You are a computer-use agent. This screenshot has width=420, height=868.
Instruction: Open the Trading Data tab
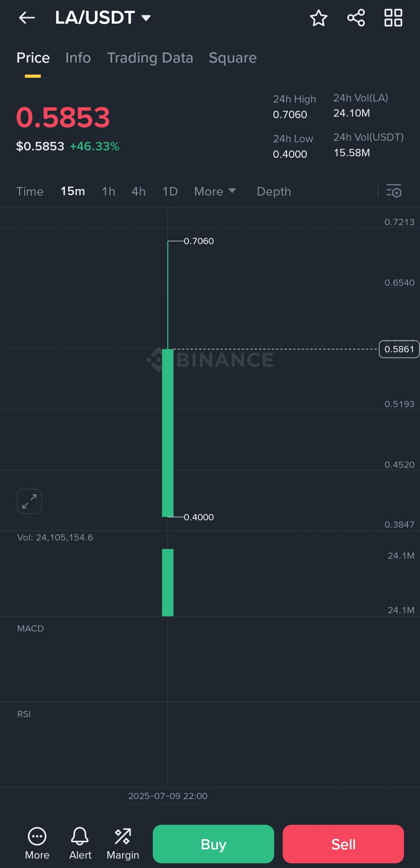click(x=150, y=58)
